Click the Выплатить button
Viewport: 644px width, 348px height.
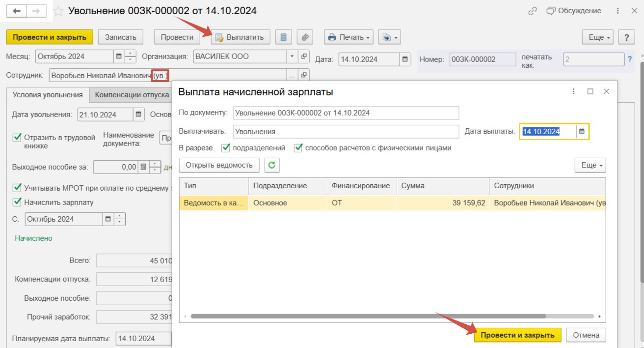[x=241, y=37]
